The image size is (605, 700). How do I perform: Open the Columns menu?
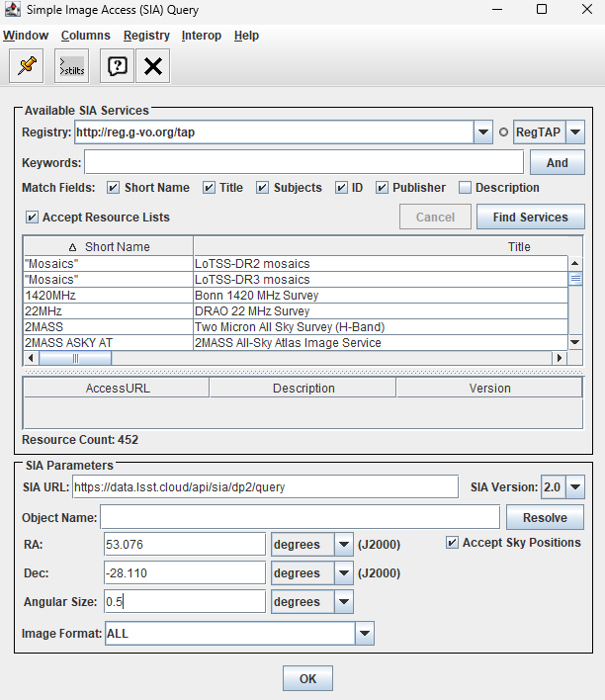tap(86, 36)
